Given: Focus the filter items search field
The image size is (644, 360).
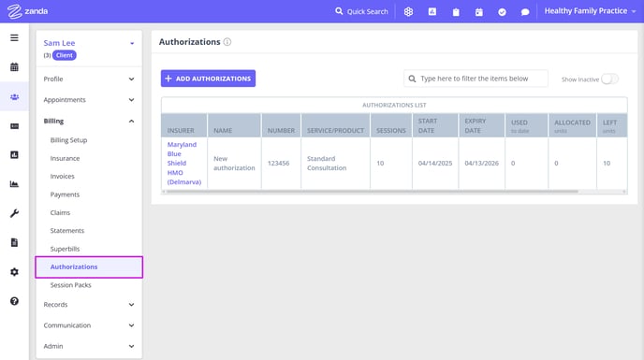Looking at the screenshot, I should [x=476, y=79].
